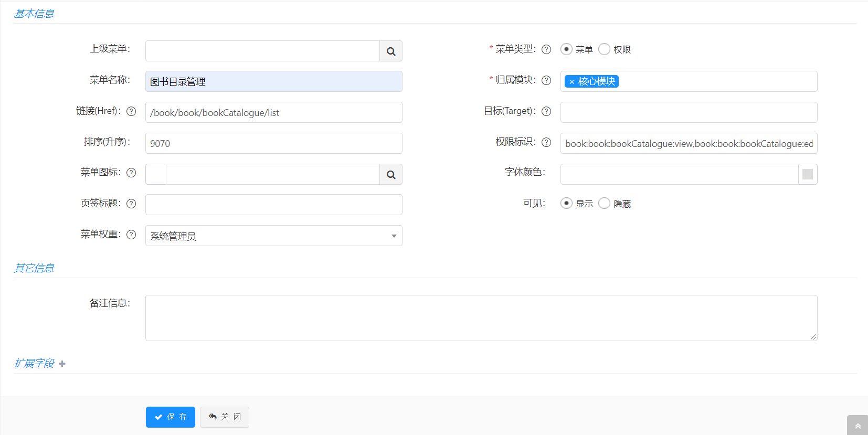Click the 其它信息 section heading

(34, 268)
